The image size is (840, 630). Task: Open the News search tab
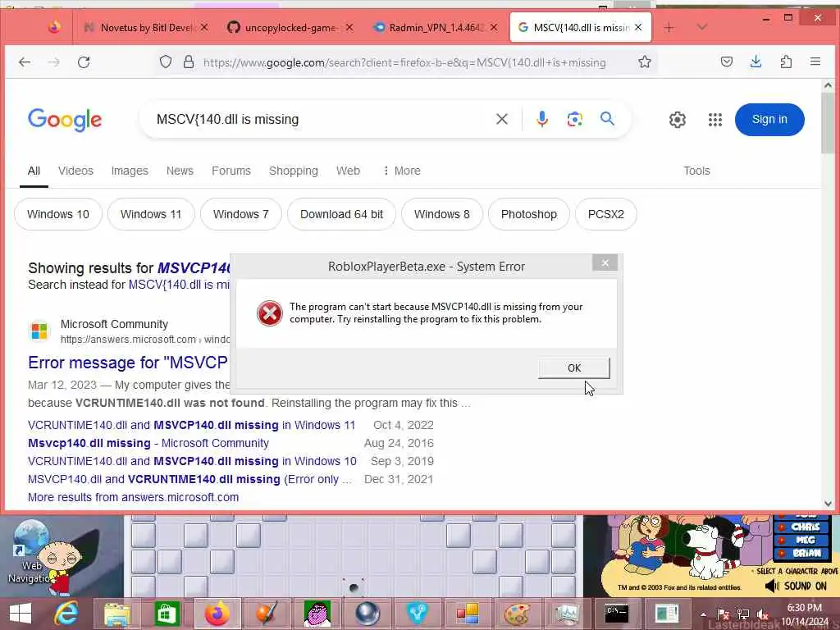point(180,171)
